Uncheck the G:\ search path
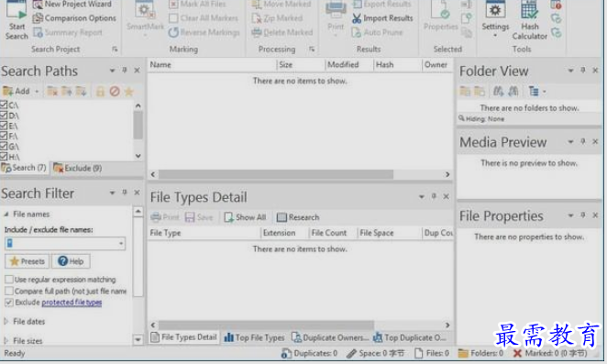Viewport: 607px width, 364px height. pos(4,147)
